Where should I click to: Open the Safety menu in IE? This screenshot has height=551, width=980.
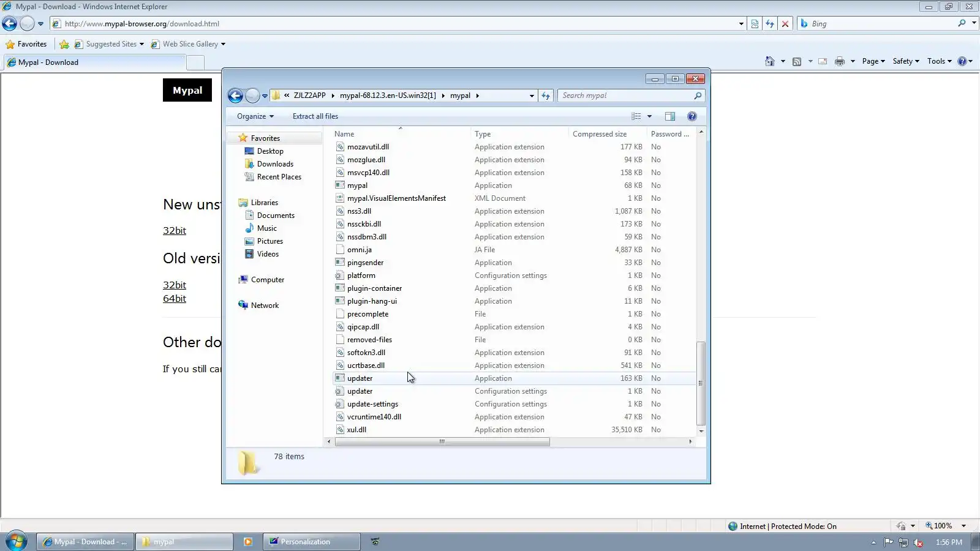pos(906,61)
